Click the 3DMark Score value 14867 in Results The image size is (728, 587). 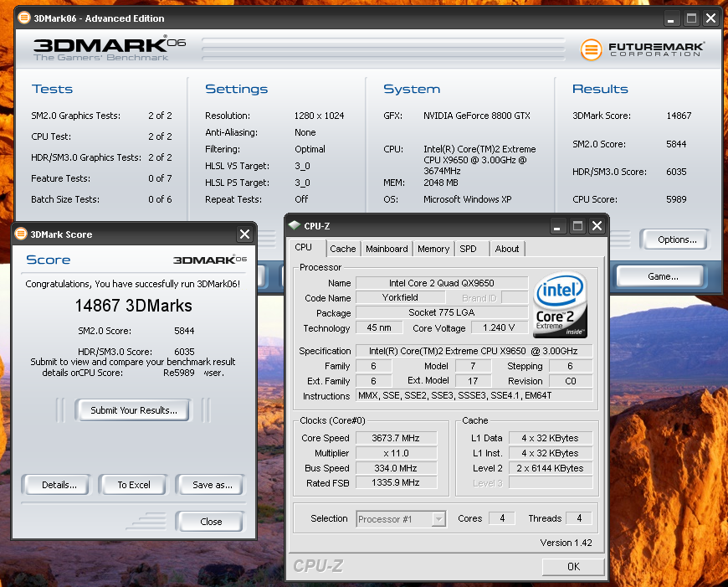(x=679, y=116)
